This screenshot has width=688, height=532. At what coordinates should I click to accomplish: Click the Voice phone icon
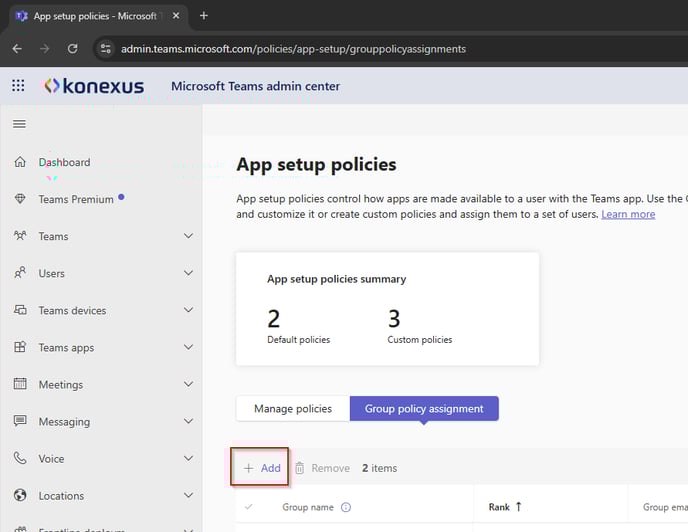(20, 458)
